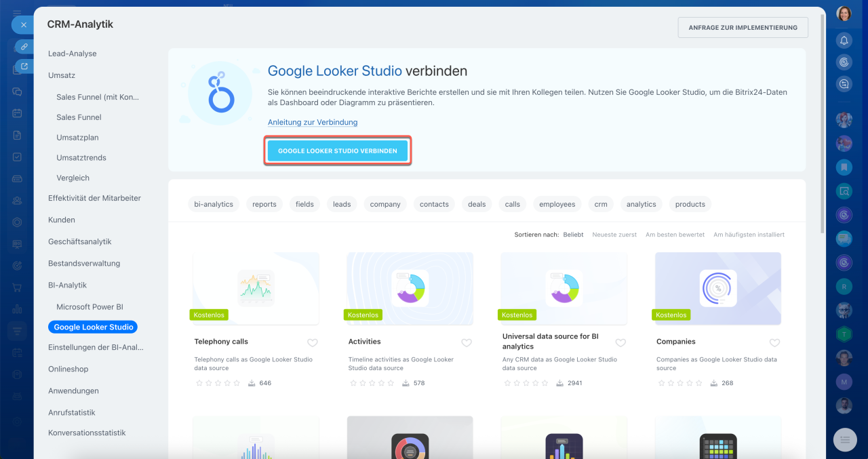The width and height of the screenshot is (868, 459).
Task: Close the CRM-Analytik slider panel
Action: pos(23,24)
